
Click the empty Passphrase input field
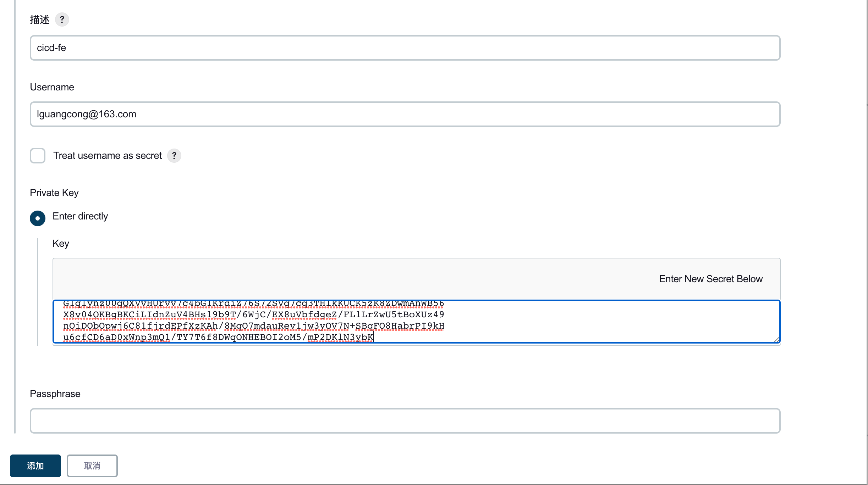(405, 421)
